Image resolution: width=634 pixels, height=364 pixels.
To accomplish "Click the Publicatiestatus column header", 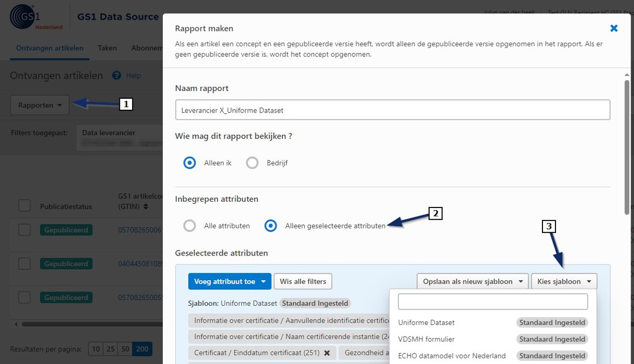I will [66, 207].
